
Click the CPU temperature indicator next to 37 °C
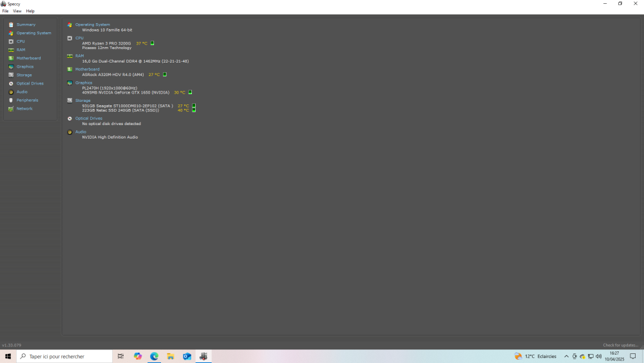click(153, 43)
